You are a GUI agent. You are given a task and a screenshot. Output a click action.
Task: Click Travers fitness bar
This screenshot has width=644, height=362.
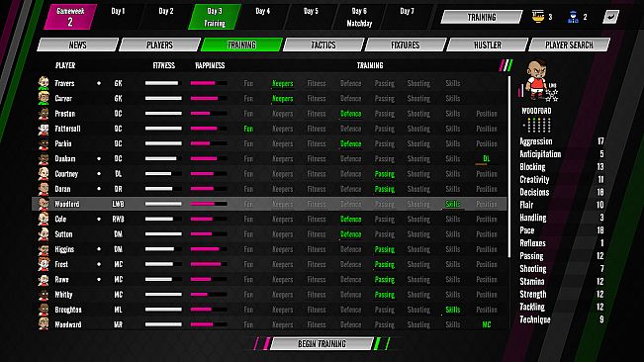coord(163,83)
